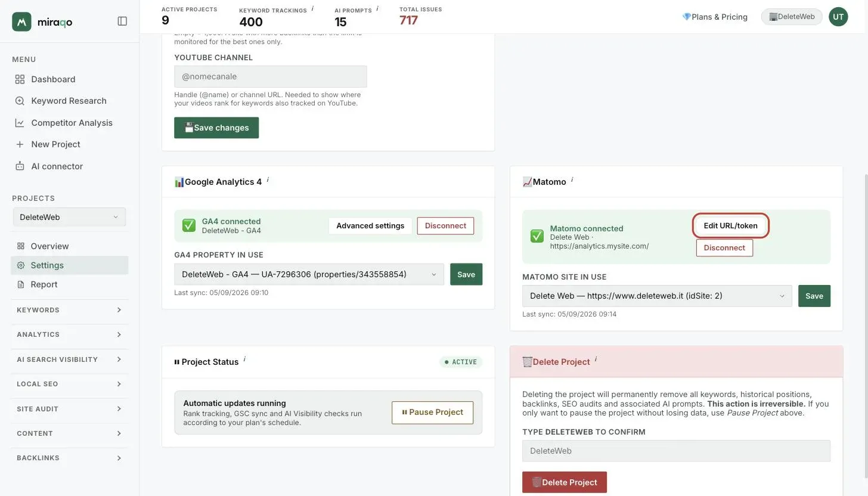Select New Project in the menu
This screenshot has height=496, width=868.
pyautogui.click(x=55, y=144)
